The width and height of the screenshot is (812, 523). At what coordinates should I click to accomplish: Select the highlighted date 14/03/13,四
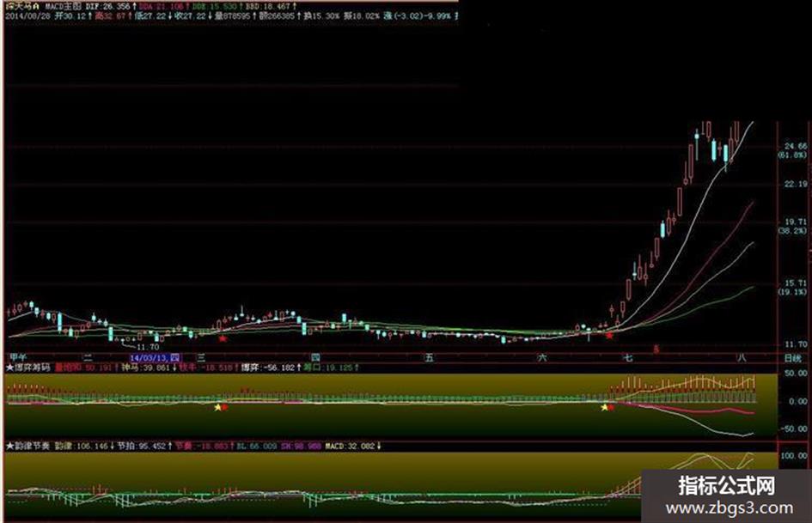(155, 358)
